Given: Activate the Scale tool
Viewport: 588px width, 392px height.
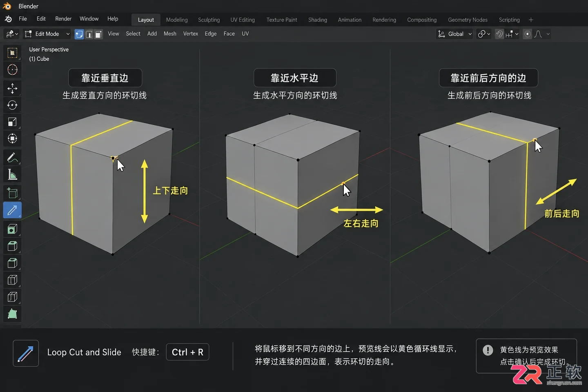Looking at the screenshot, I should tap(12, 122).
